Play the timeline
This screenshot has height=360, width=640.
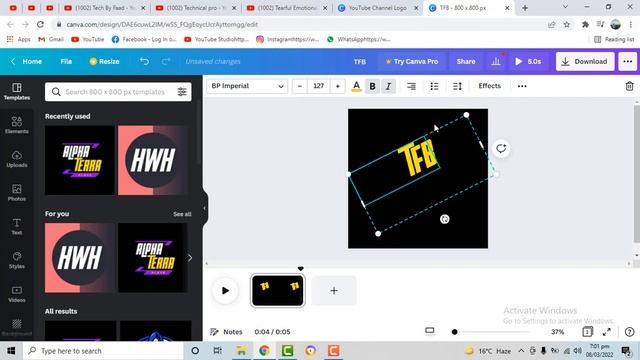(x=225, y=291)
